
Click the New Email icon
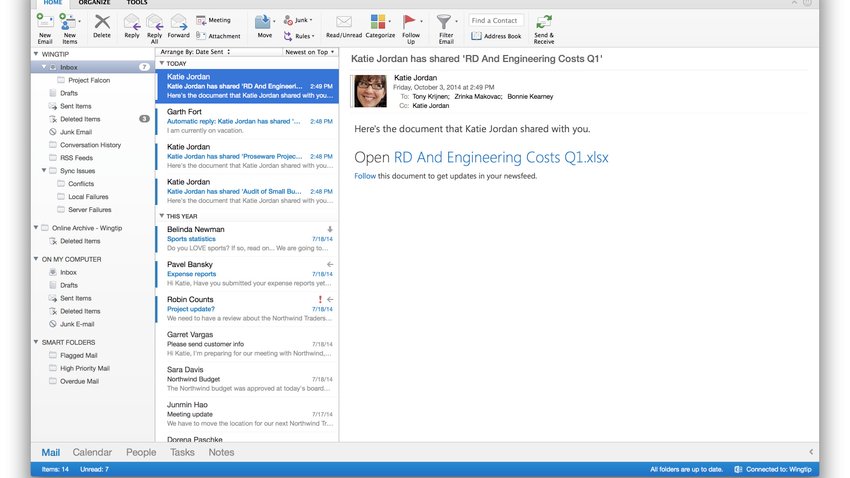pyautogui.click(x=44, y=23)
